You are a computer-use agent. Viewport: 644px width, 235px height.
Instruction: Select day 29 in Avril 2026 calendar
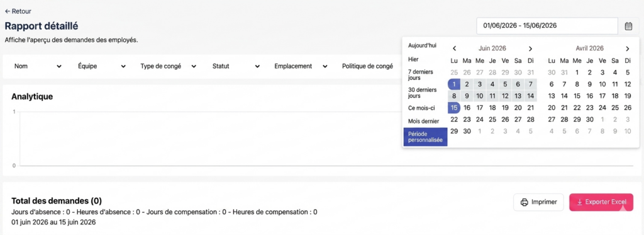pyautogui.click(x=577, y=119)
